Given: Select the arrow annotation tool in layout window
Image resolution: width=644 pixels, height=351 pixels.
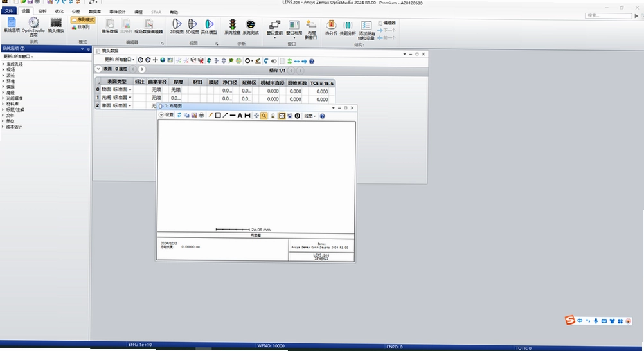Looking at the screenshot, I should point(225,116).
